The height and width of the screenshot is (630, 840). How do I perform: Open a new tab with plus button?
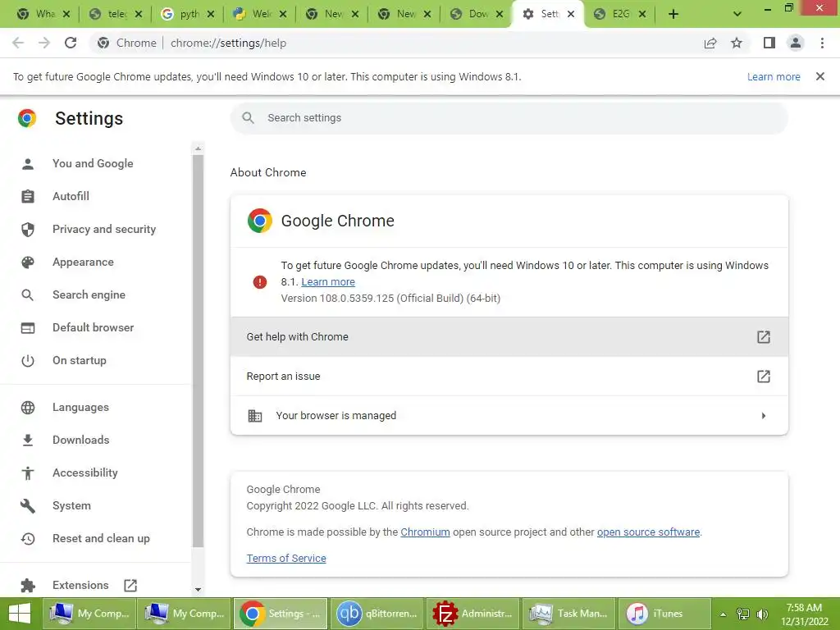(x=673, y=14)
